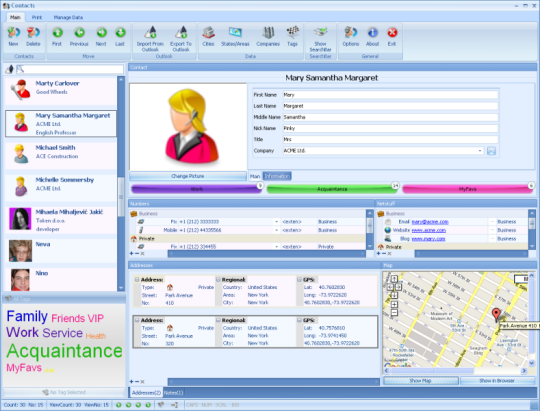This screenshot has height=411, width=540.
Task: Open the Cities data icon
Action: pos(208,36)
